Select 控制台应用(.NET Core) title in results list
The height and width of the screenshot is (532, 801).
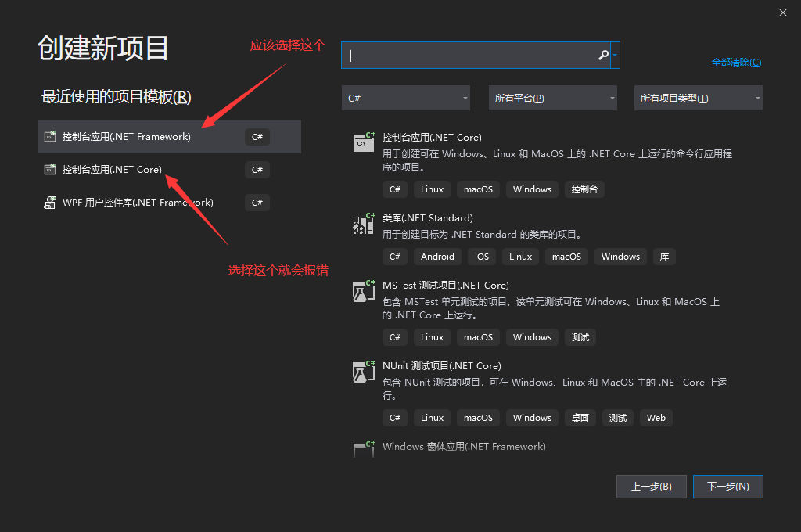(x=432, y=138)
